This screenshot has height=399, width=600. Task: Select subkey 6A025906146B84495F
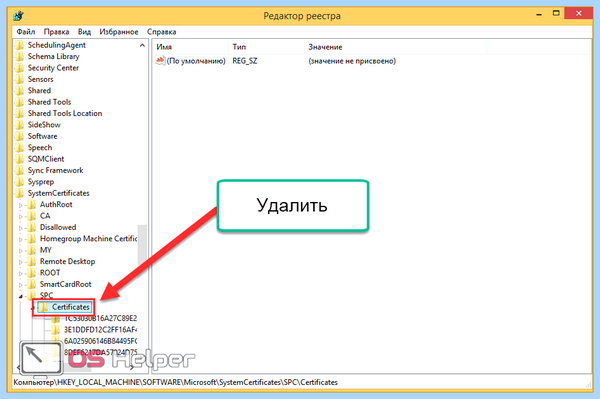tap(100, 341)
